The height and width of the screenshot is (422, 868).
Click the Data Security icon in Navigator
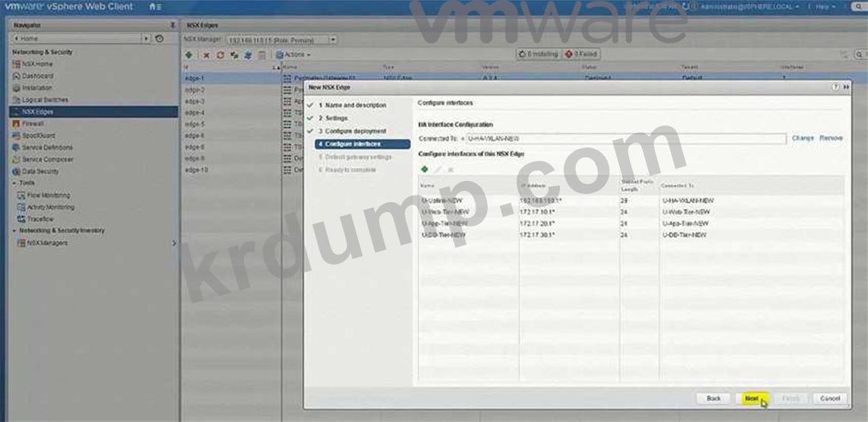[17, 171]
